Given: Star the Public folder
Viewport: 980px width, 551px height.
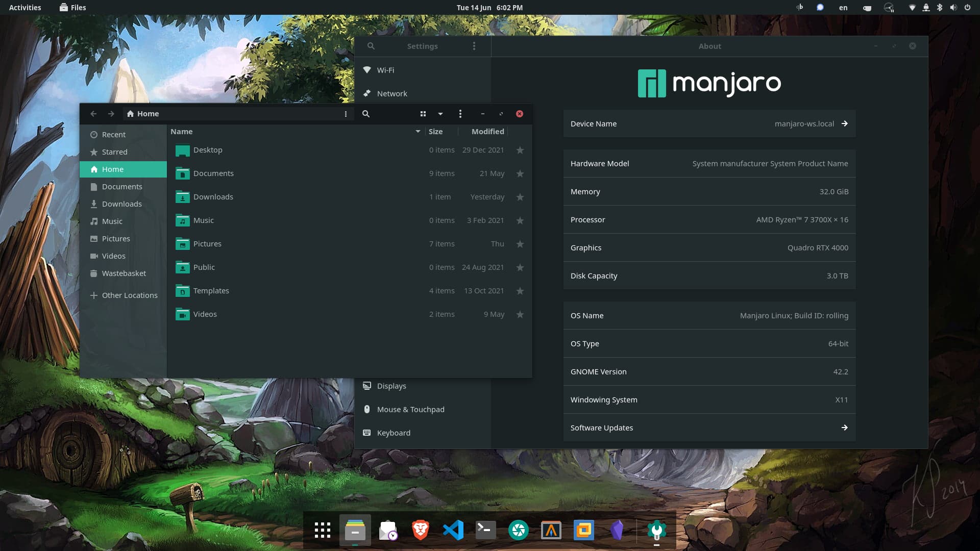Looking at the screenshot, I should 520,267.
